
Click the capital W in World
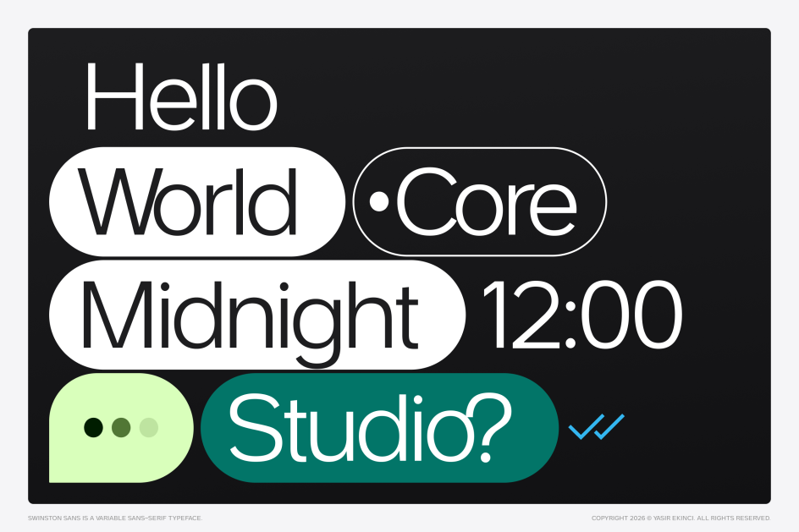pos(114,201)
